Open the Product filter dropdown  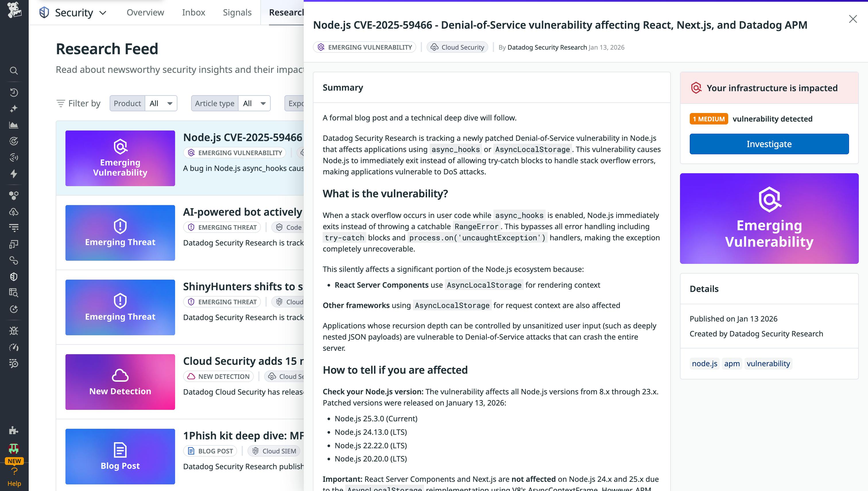(x=161, y=103)
